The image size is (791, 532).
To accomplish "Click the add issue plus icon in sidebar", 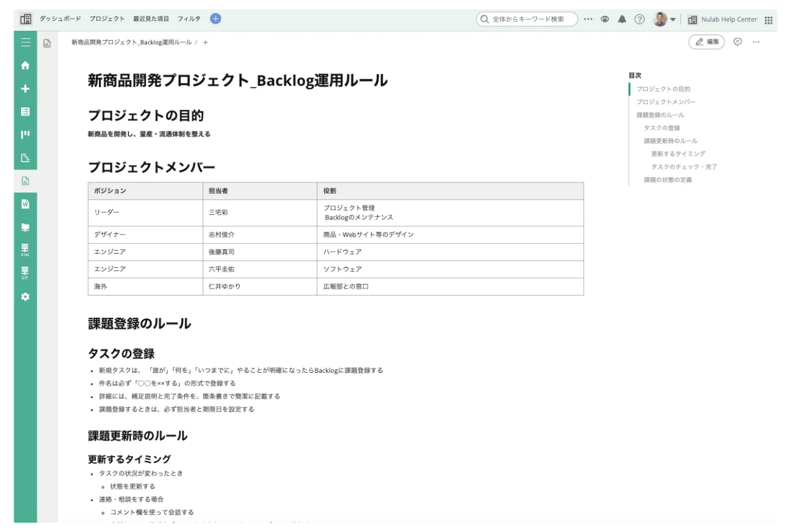I will tap(26, 88).
